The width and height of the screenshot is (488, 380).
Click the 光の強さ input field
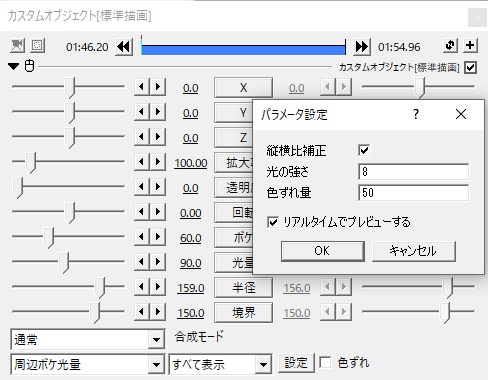413,172
